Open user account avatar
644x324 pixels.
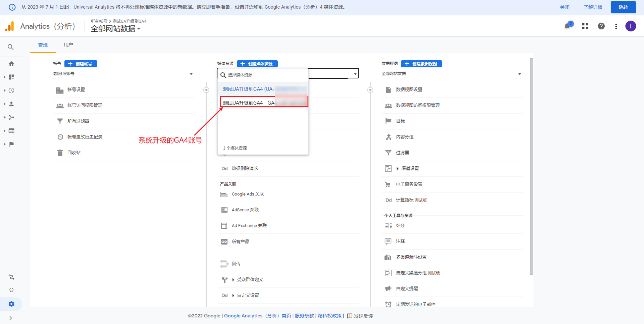tap(631, 26)
